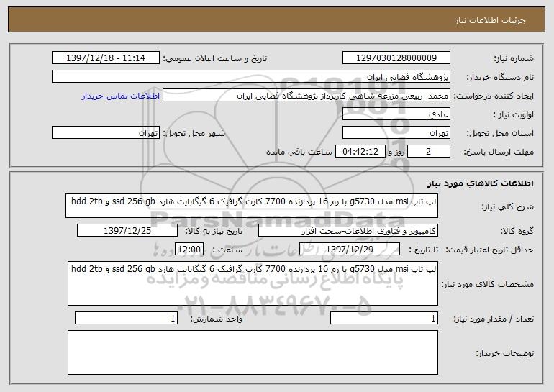
Task: Click the buyer organization name field پژوهشگاه فضایی ایران
Action: point(251,76)
